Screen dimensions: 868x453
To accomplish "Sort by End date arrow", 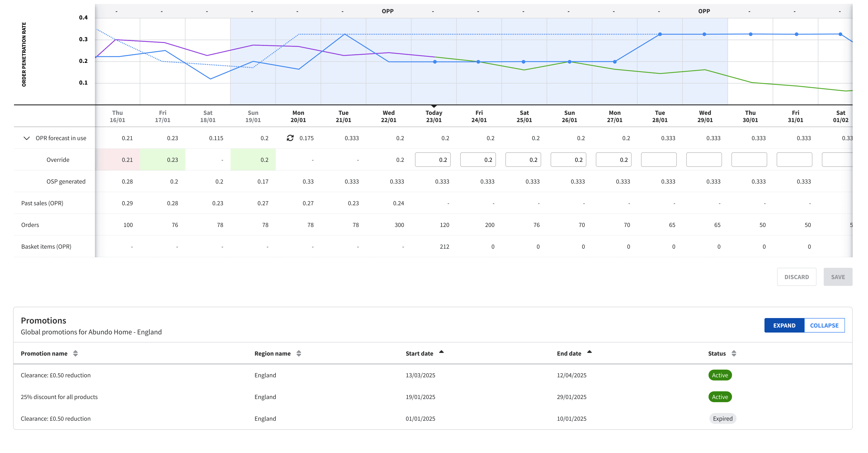I will (x=589, y=352).
